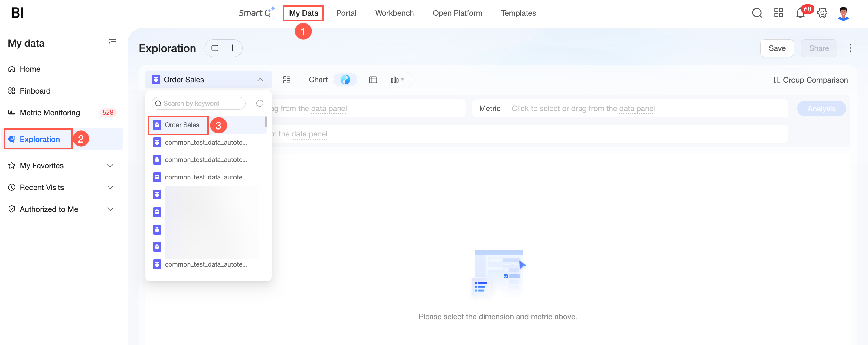Open the settings gear icon

(x=822, y=13)
